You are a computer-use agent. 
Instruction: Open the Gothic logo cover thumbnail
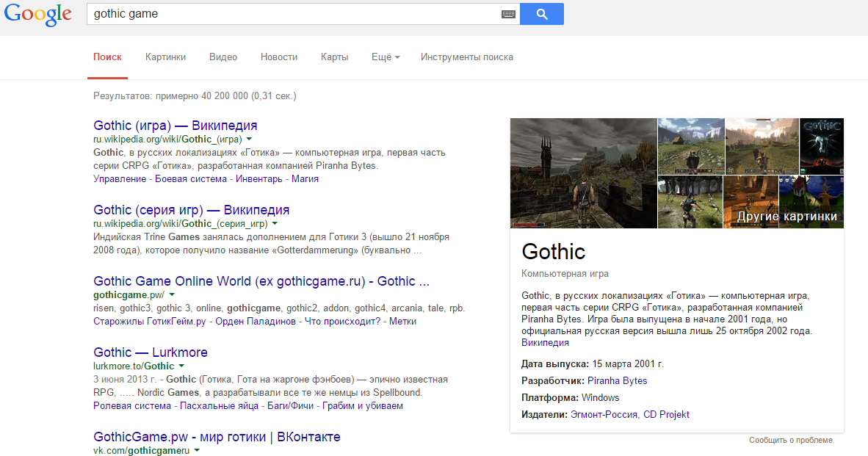(x=822, y=146)
